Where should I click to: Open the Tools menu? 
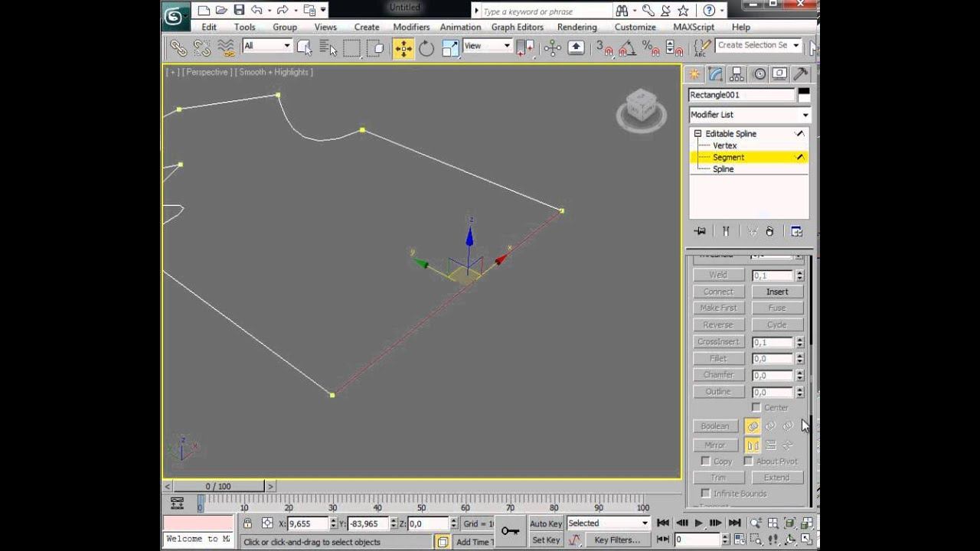[x=245, y=27]
